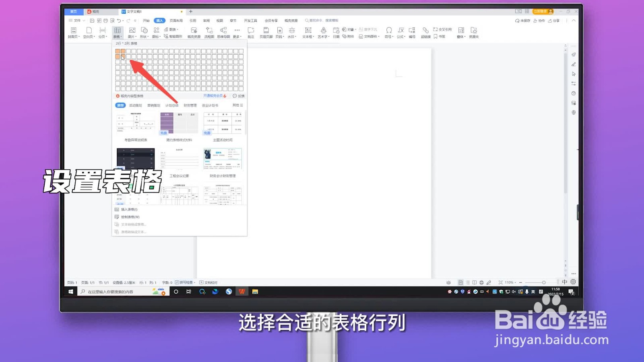This screenshot has height=362, width=644.
Task: Open the 形状 shapes dropdown
Action: click(x=144, y=33)
